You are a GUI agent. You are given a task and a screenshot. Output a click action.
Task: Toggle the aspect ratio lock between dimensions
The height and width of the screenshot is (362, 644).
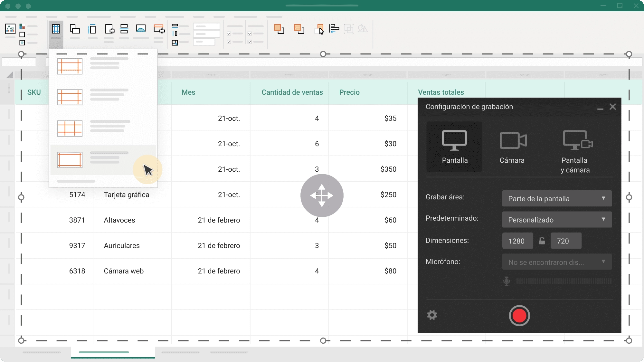542,241
